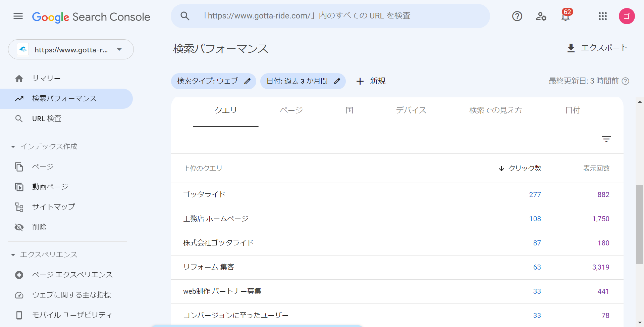Open ウェブに関する主な指標
This screenshot has height=327, width=644.
pyautogui.click(x=71, y=295)
